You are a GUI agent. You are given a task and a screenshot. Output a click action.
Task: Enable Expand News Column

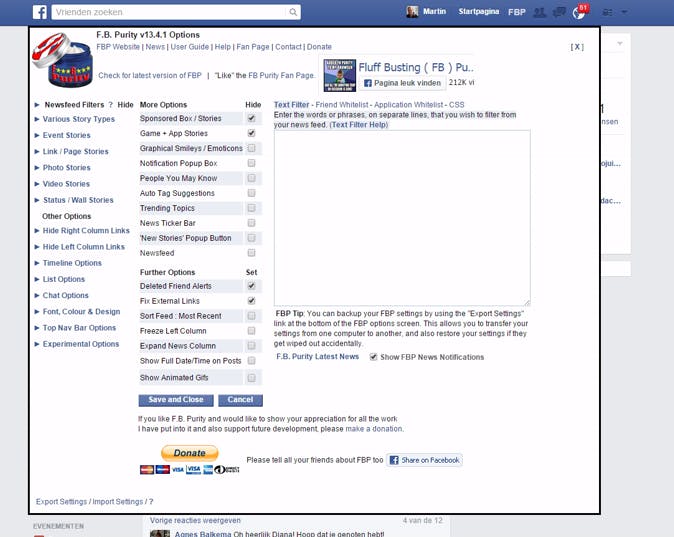[251, 346]
